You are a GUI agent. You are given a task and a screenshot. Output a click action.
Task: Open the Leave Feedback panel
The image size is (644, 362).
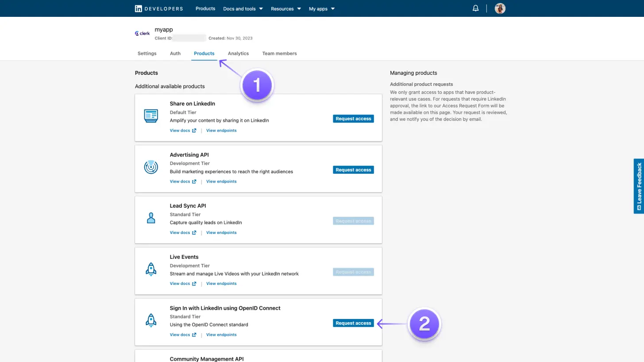point(639,186)
